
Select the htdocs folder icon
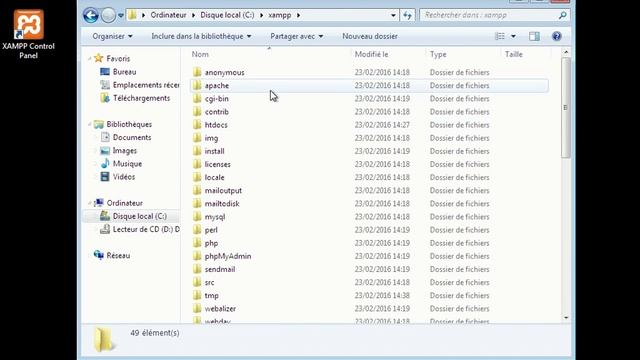(x=197, y=124)
